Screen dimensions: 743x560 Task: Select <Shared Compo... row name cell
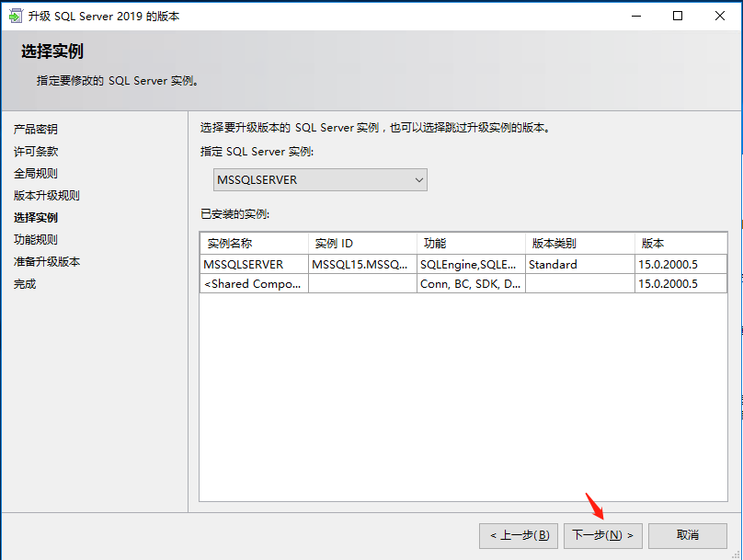tap(255, 284)
